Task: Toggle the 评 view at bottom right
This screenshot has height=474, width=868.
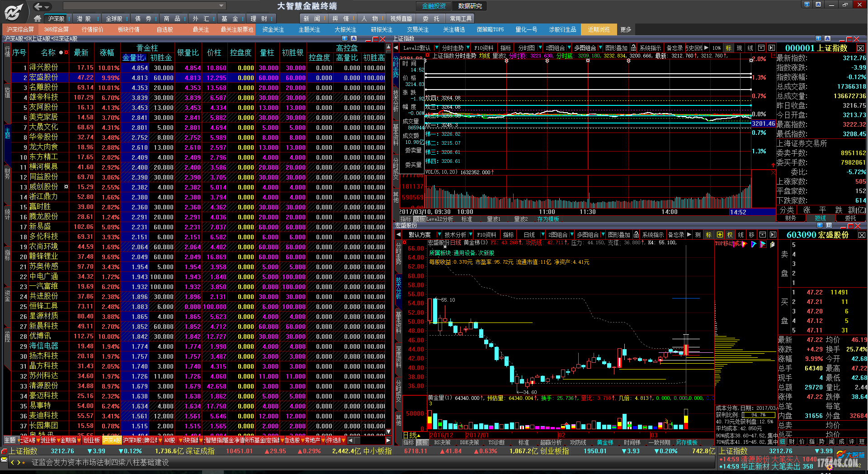Action: (x=852, y=441)
